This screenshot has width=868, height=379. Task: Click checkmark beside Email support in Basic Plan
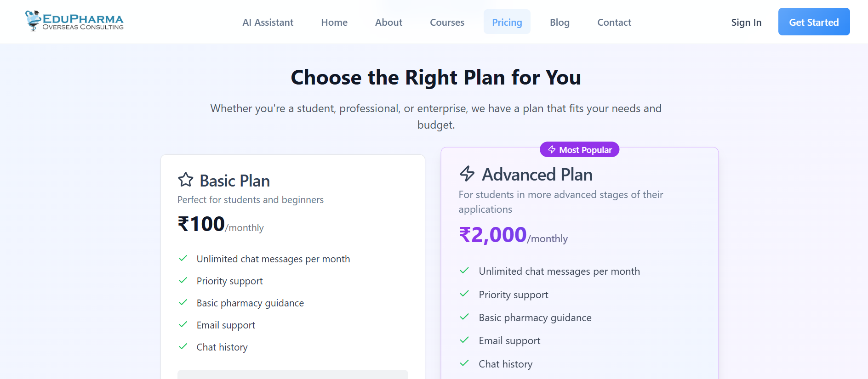183,324
